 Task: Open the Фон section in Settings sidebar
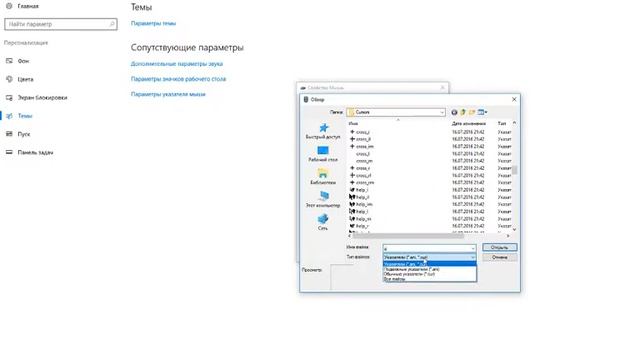(23, 61)
